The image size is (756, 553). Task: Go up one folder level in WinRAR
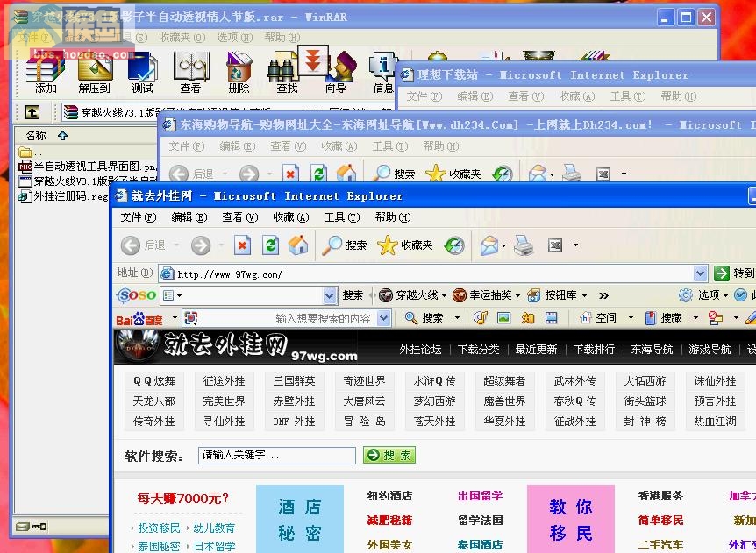tap(32, 113)
